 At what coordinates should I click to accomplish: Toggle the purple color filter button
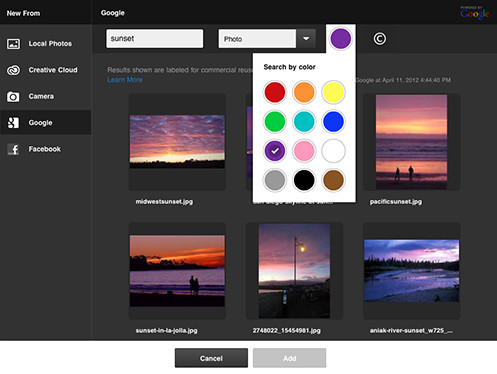(340, 39)
